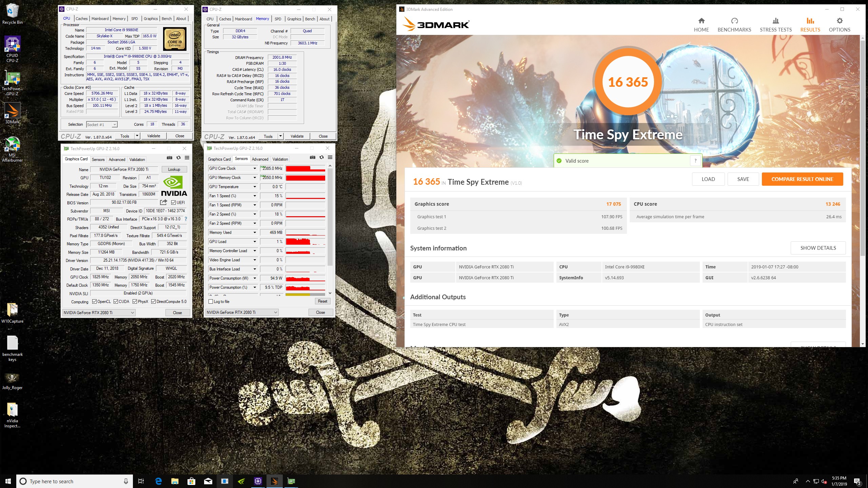The image size is (868, 488).
Task: Open Jolly_Roger desktop icon
Action: tap(12, 381)
